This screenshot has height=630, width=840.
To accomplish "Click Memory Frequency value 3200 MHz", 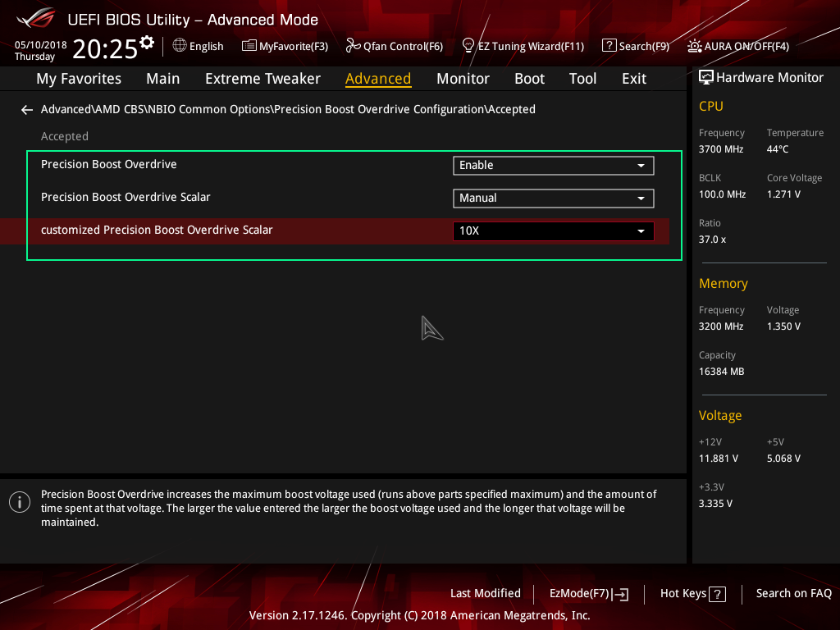I will click(x=721, y=326).
